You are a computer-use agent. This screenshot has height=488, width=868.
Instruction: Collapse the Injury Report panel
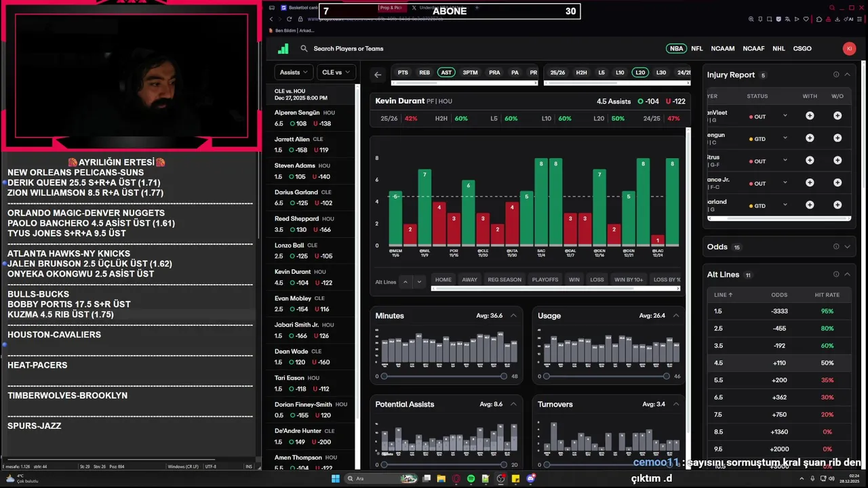click(x=847, y=75)
